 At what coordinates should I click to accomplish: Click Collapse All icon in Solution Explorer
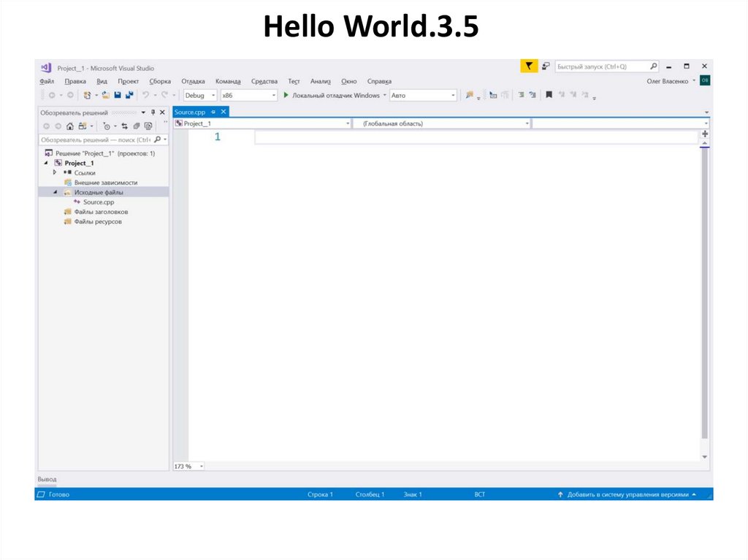pyautogui.click(x=137, y=126)
